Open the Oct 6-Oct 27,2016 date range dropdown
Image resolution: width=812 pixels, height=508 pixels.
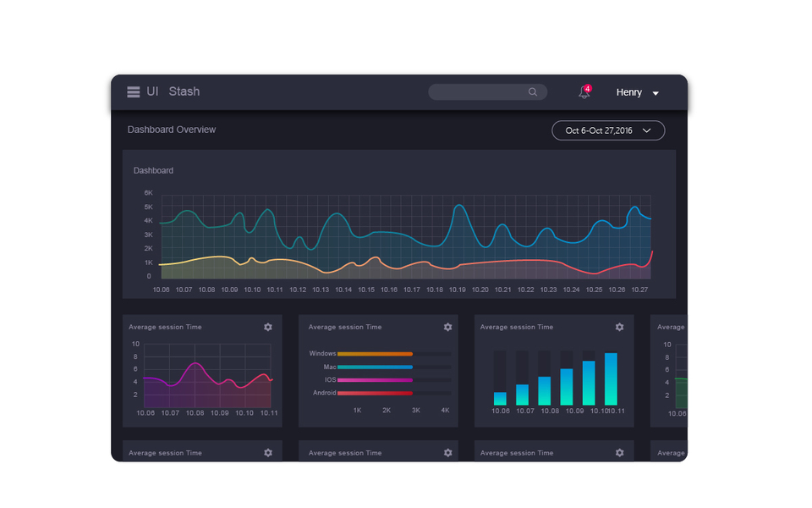[608, 130]
